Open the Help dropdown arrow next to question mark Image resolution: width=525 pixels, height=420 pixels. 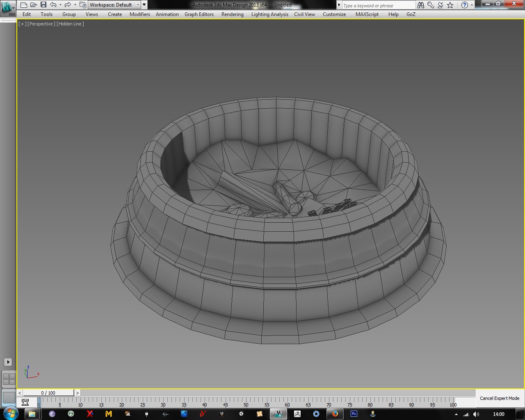pyautogui.click(x=472, y=5)
